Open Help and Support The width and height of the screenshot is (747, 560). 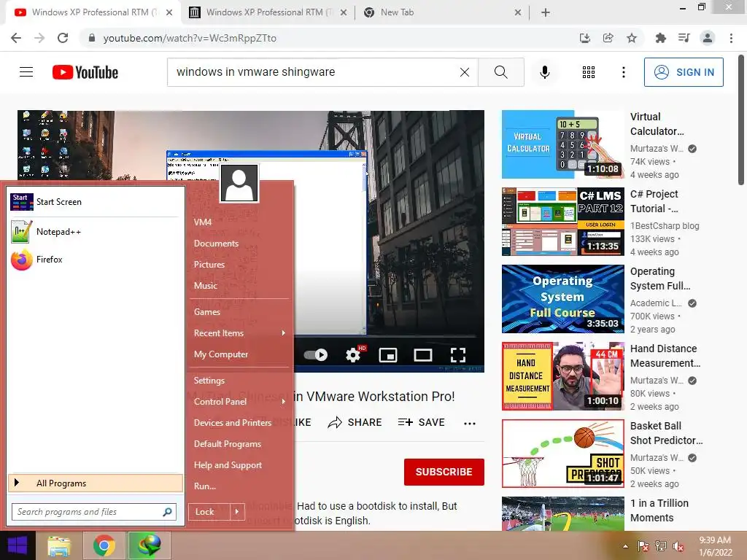(228, 465)
